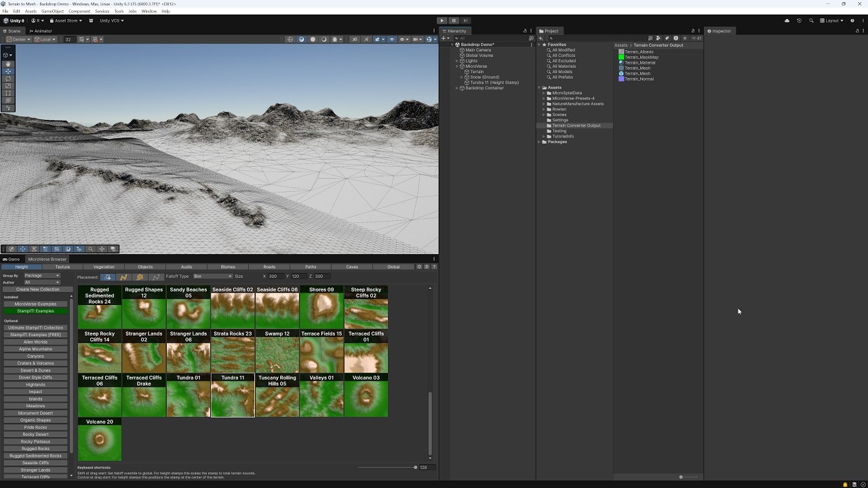Viewport: 868px width, 488px height.
Task: Click the Project favorites star filter icon
Action: [684, 38]
